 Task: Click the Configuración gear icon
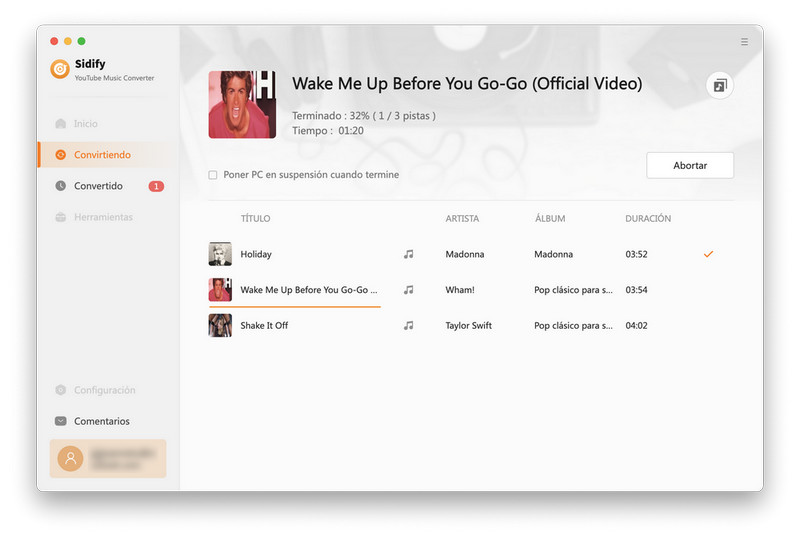coord(61,390)
